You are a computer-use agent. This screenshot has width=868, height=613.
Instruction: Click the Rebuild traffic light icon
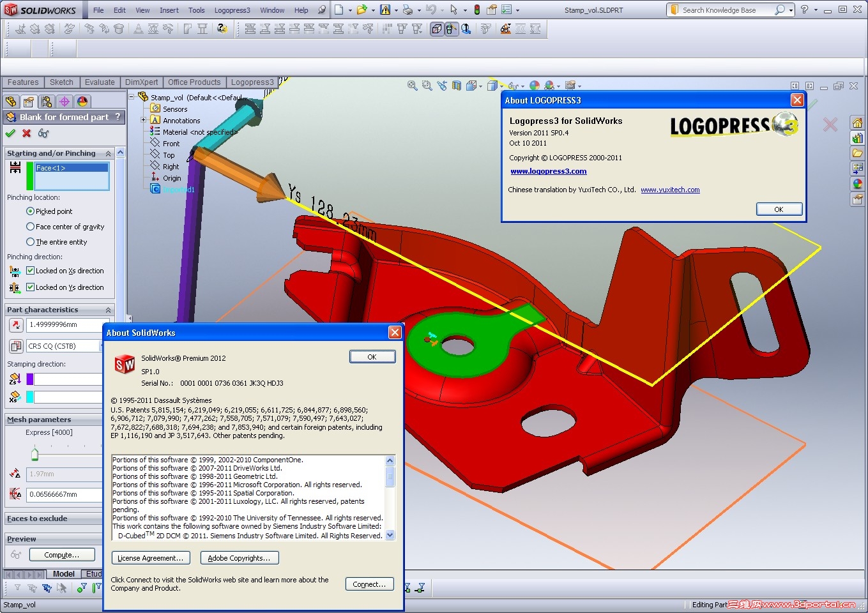[x=477, y=10]
